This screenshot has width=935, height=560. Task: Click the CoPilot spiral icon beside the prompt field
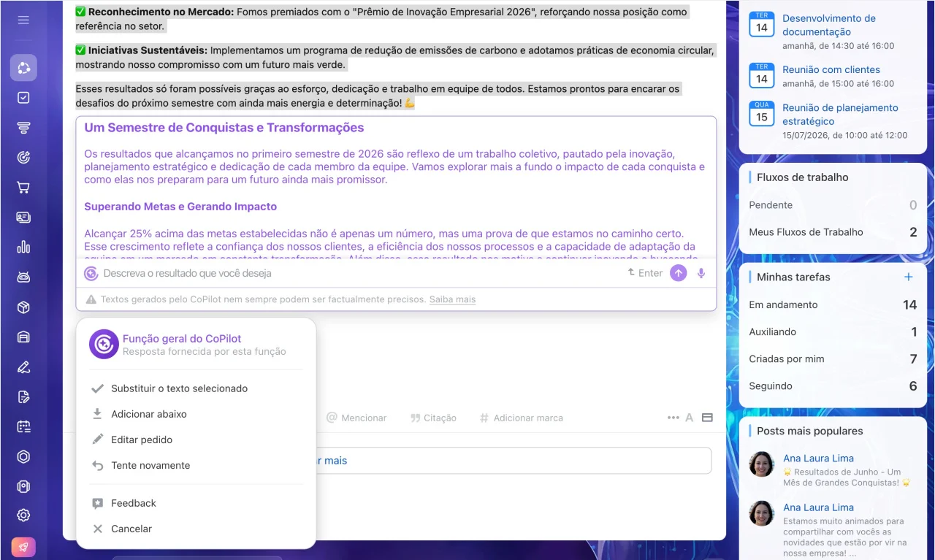91,274
